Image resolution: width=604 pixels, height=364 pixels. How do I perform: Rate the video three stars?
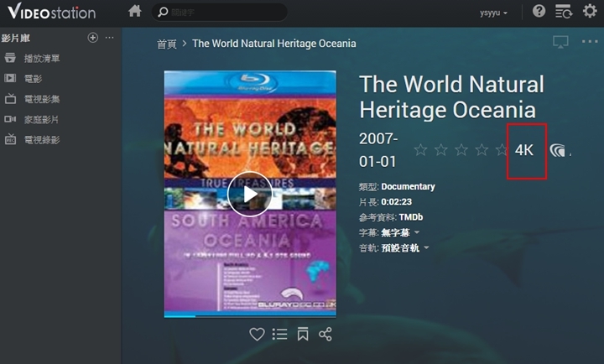(x=461, y=150)
